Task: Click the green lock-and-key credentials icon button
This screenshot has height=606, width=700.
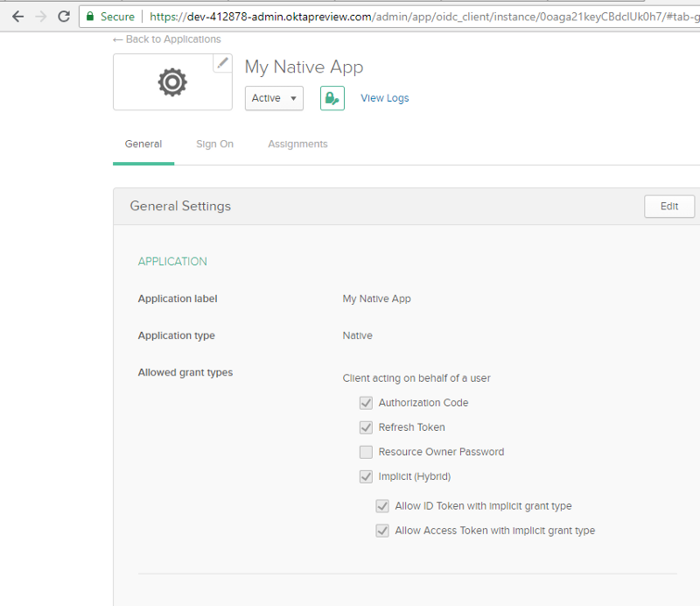Action: point(332,98)
